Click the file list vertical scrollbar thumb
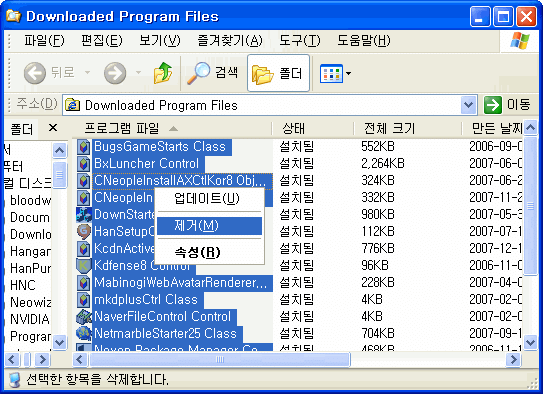Screen dimensions: 543x394 click(x=531, y=206)
